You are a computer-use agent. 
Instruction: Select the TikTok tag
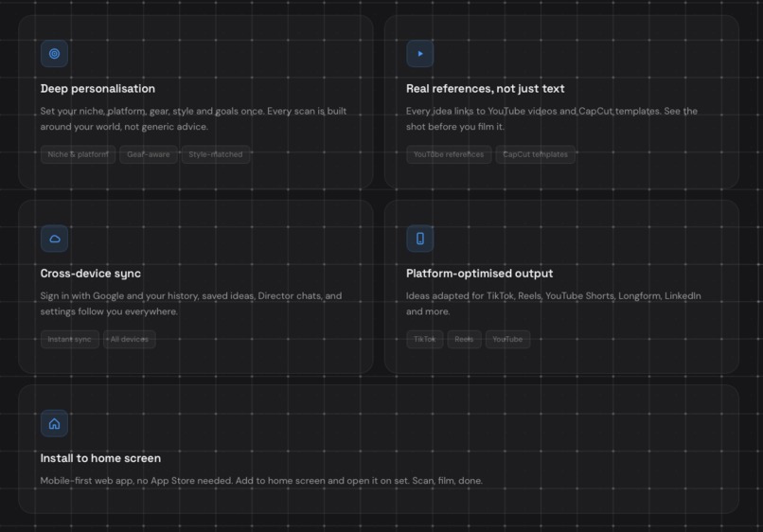[425, 339]
